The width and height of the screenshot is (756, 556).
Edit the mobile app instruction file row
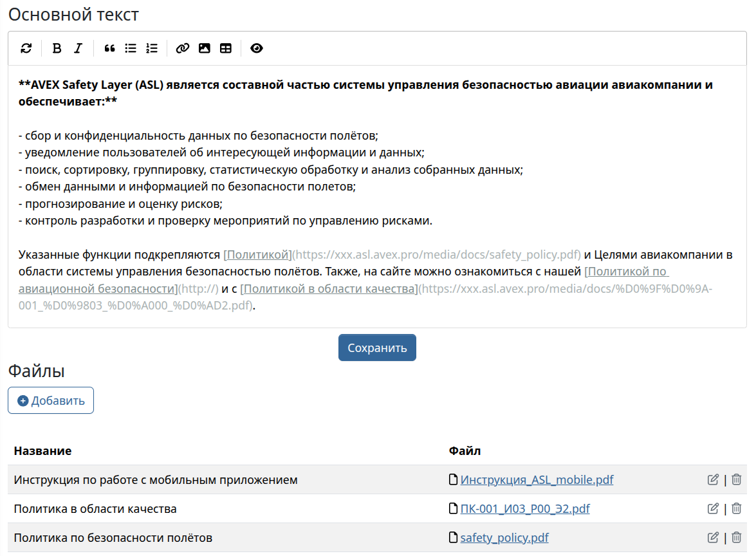tap(713, 479)
